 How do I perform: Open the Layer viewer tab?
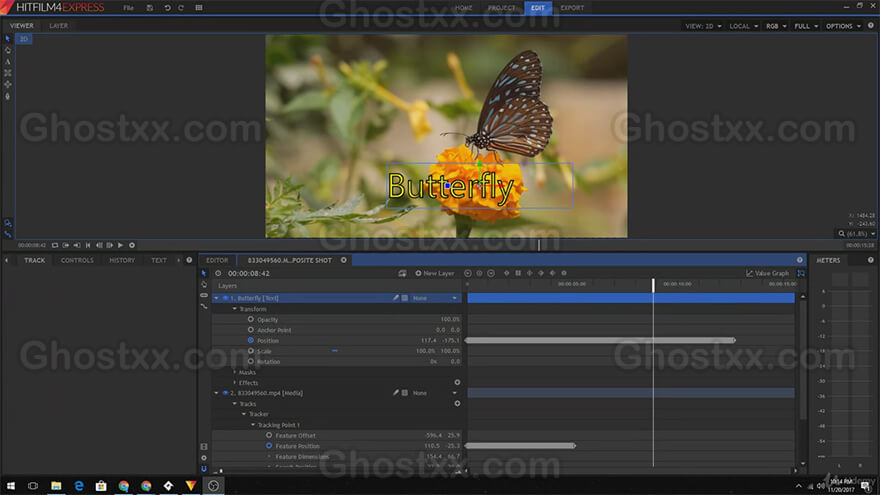click(x=58, y=26)
